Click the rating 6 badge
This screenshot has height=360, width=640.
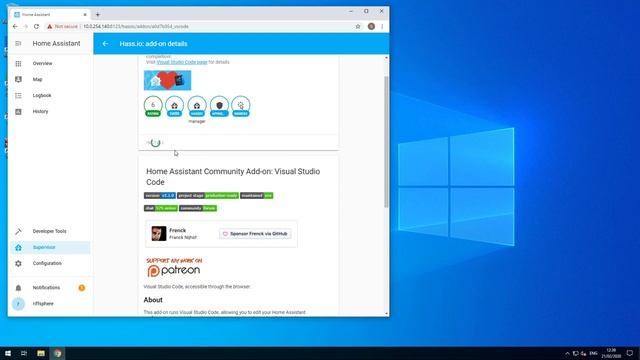(x=153, y=107)
